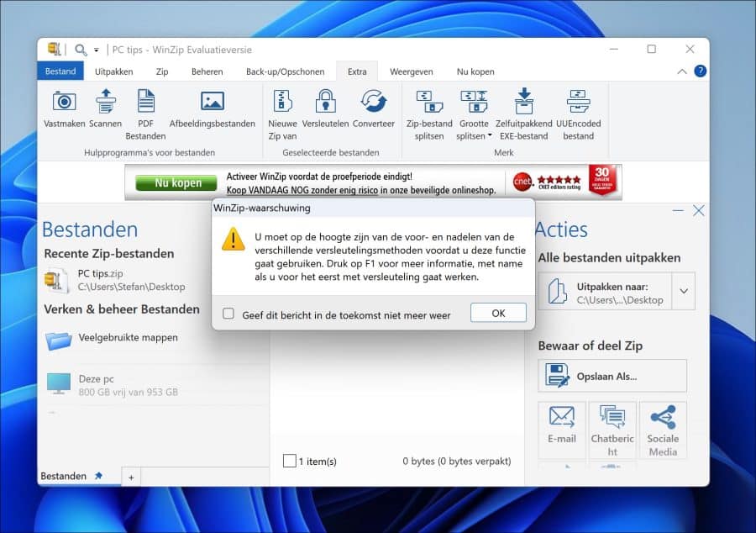Click Uitpakken naar Desktop button
This screenshot has width=756, height=533.
pyautogui.click(x=605, y=292)
